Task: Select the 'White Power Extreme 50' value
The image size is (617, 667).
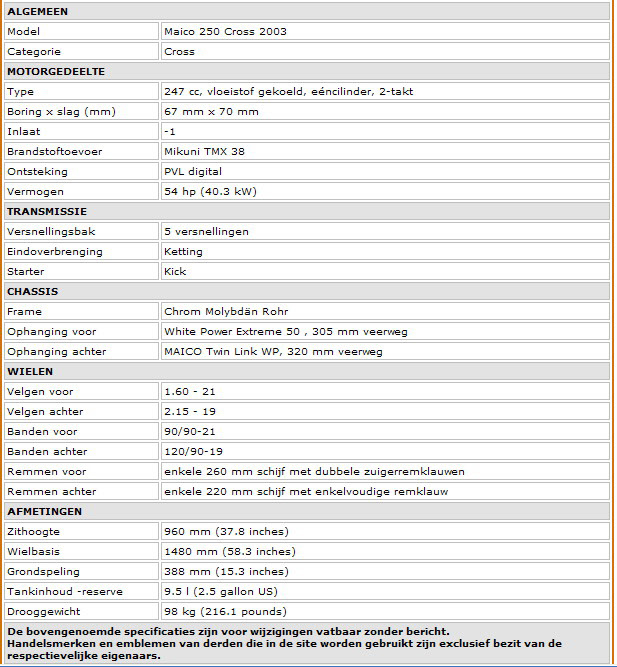Action: click(232, 331)
